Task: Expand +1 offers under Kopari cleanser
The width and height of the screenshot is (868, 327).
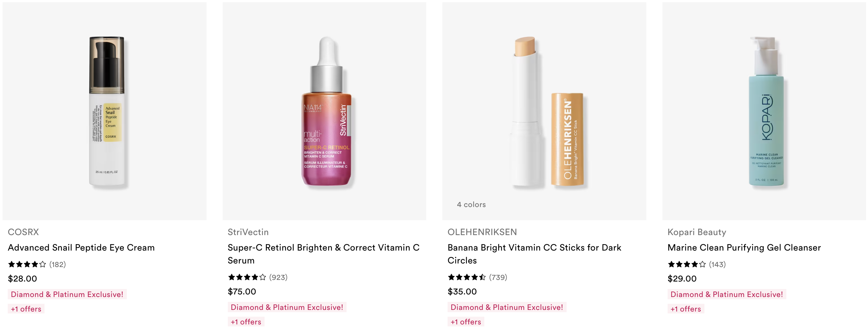Action: (686, 309)
